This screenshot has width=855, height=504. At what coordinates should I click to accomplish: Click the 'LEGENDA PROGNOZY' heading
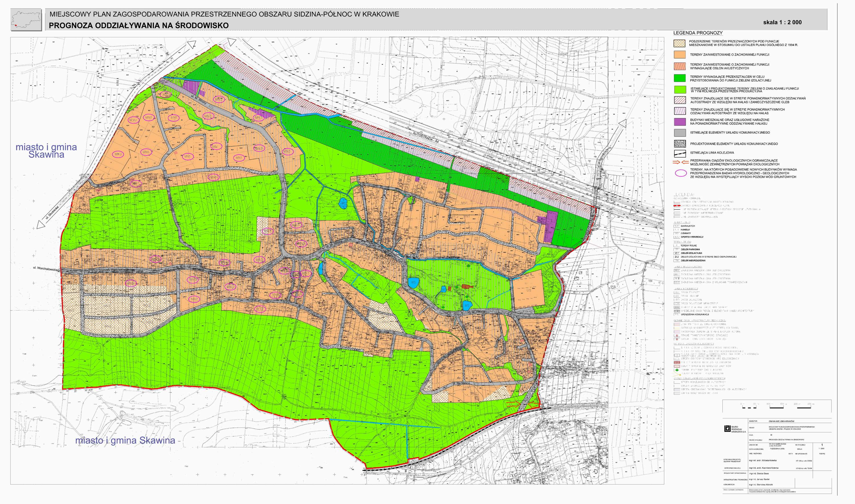tap(698, 33)
